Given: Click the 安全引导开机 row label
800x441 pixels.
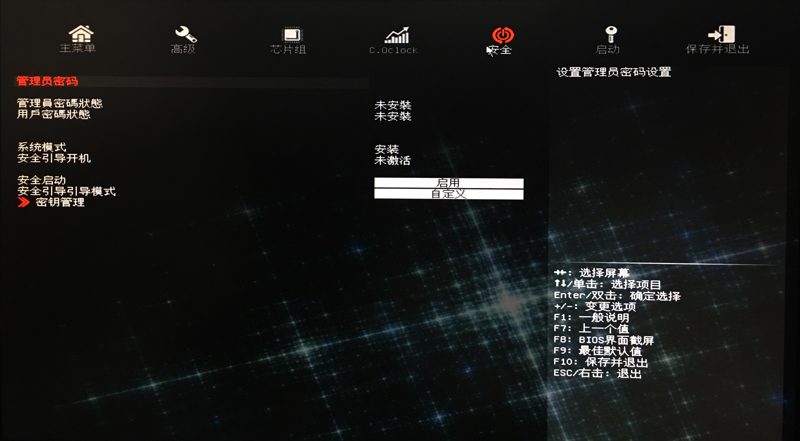Looking at the screenshot, I should [54, 159].
